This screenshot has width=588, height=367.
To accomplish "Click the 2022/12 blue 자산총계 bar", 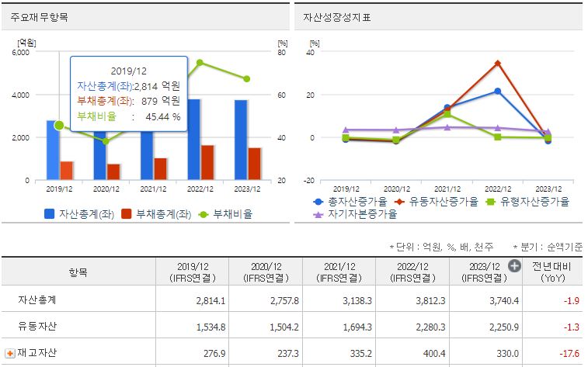I will pos(194,140).
